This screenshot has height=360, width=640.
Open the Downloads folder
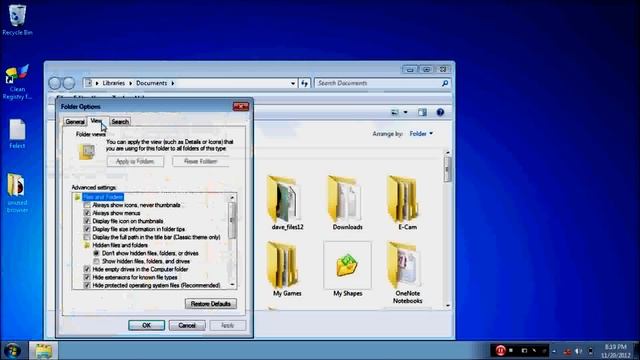pos(347,203)
